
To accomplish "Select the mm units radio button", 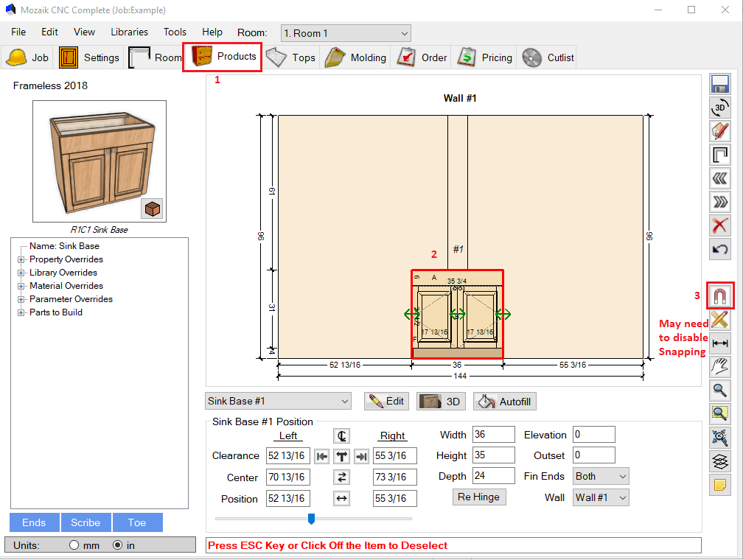I will click(x=74, y=545).
